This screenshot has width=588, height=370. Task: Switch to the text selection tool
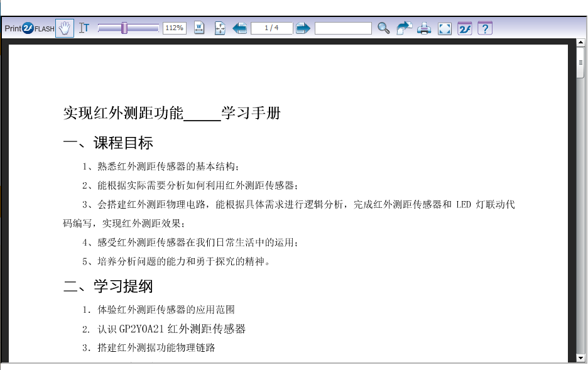(x=84, y=28)
